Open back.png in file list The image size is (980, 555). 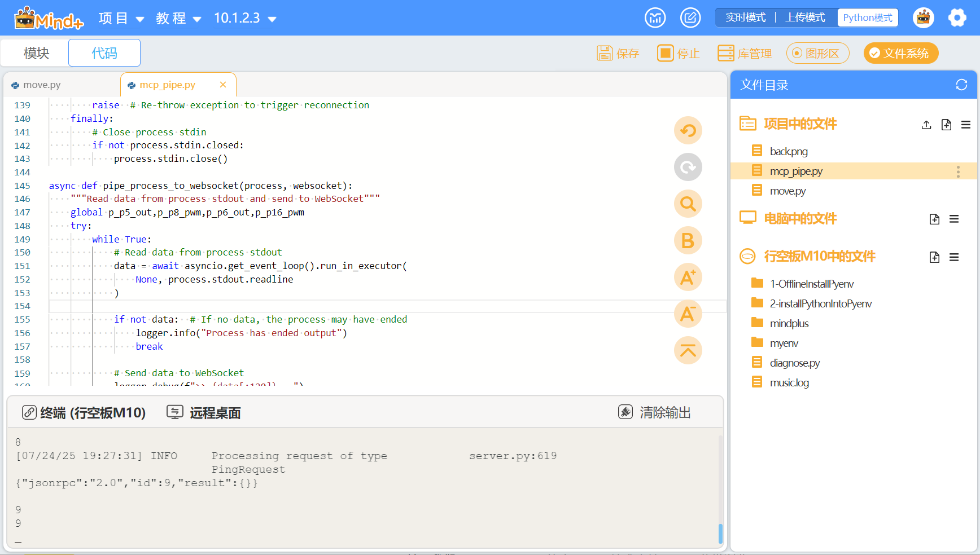click(x=789, y=151)
